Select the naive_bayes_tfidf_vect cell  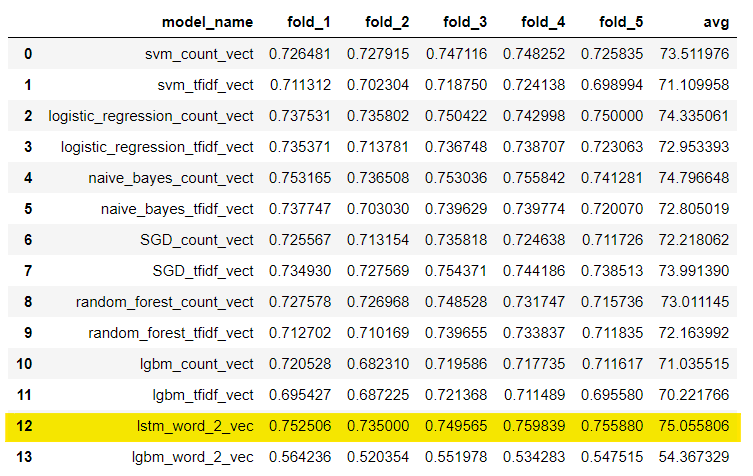(x=177, y=209)
